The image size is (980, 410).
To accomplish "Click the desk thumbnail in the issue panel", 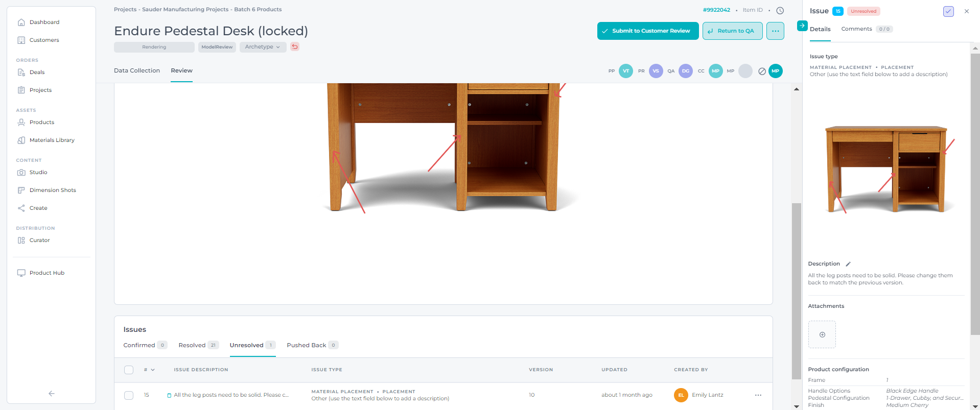I will tap(889, 168).
